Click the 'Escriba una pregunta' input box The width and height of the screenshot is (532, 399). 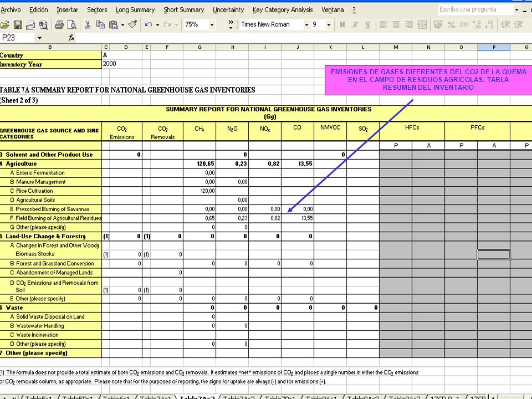pyautogui.click(x=475, y=9)
